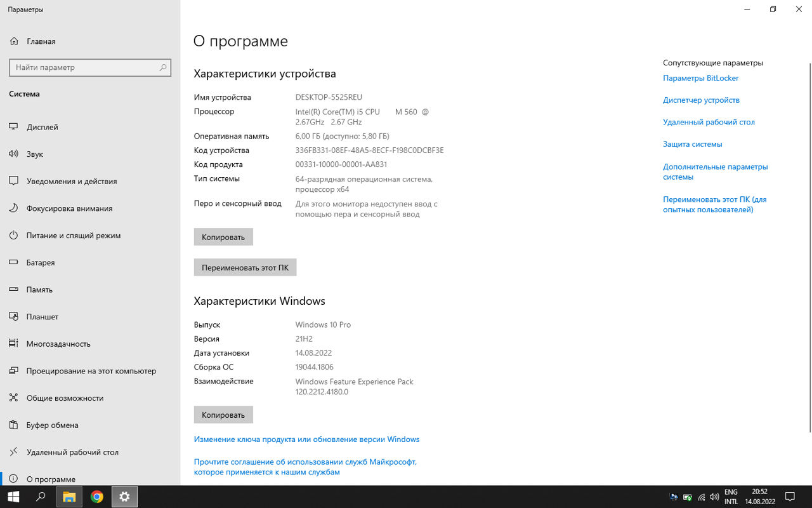This screenshot has width=812, height=508.
Task: Click the Windows 10 Pro edition text
Action: (x=323, y=324)
